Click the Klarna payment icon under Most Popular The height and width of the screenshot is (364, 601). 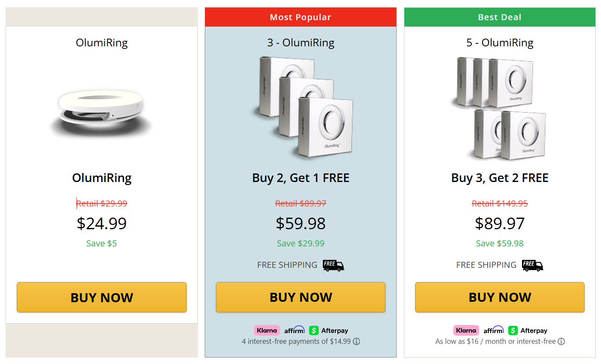(x=267, y=330)
